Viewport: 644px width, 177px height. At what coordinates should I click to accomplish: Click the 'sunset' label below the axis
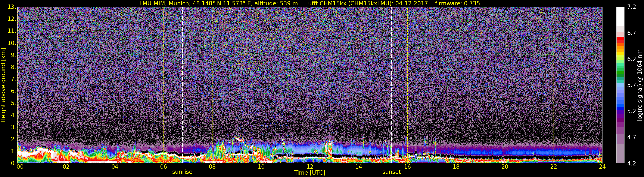pyautogui.click(x=392, y=172)
